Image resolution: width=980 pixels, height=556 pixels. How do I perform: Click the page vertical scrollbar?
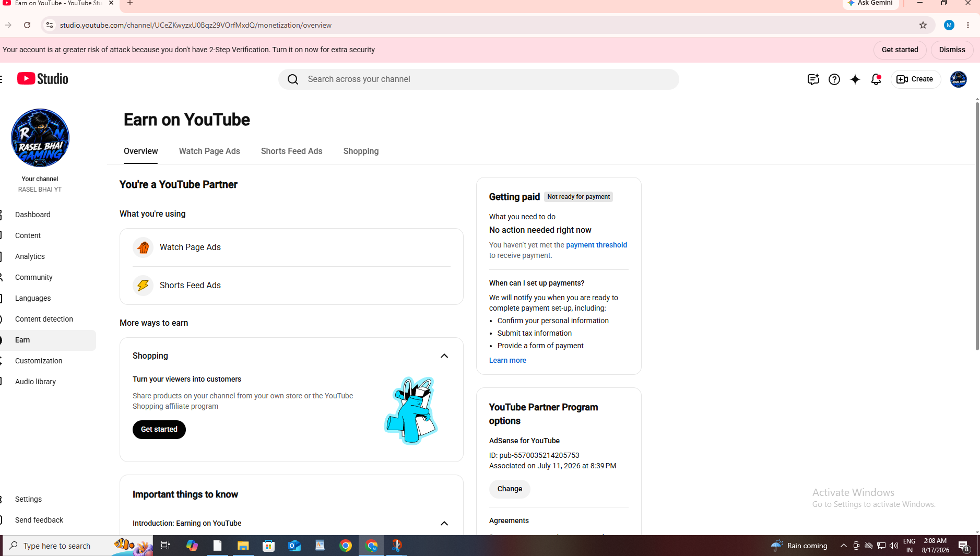pyautogui.click(x=977, y=226)
